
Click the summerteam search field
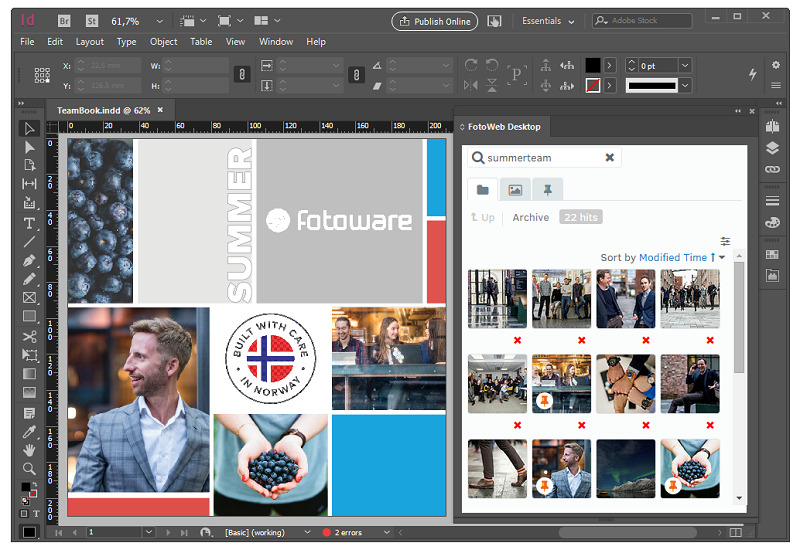coord(544,158)
